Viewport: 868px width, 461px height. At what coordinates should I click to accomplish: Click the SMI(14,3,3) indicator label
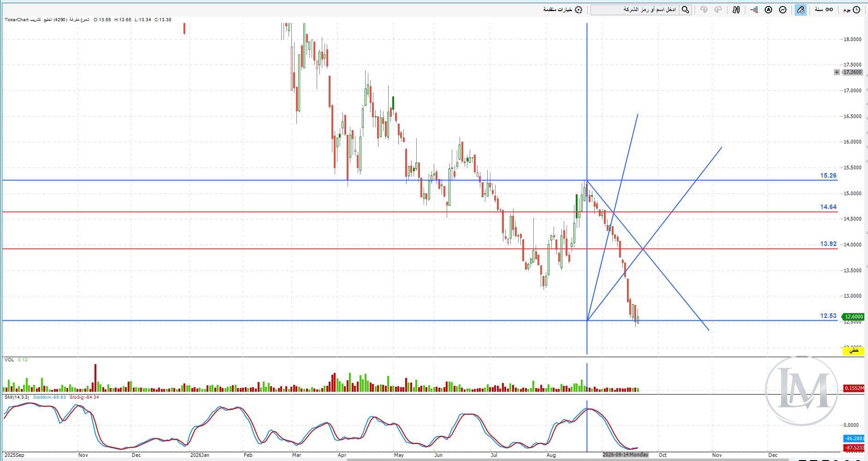(x=17, y=397)
